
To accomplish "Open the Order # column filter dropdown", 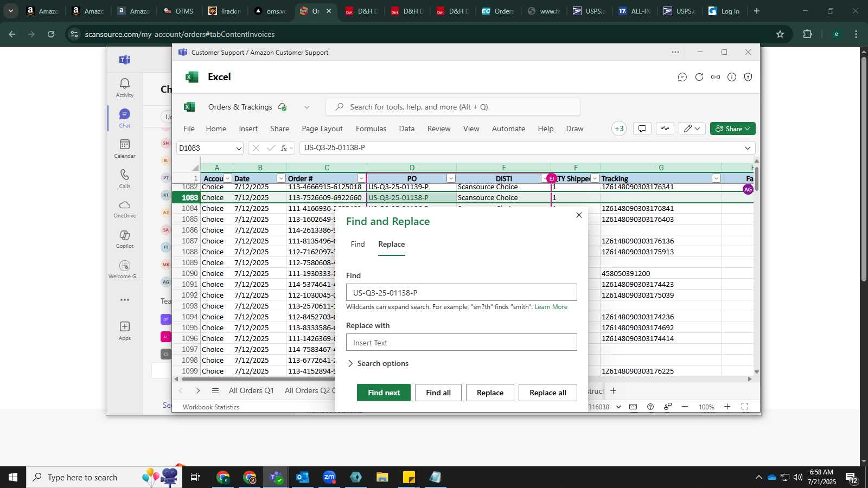I will pos(361,178).
